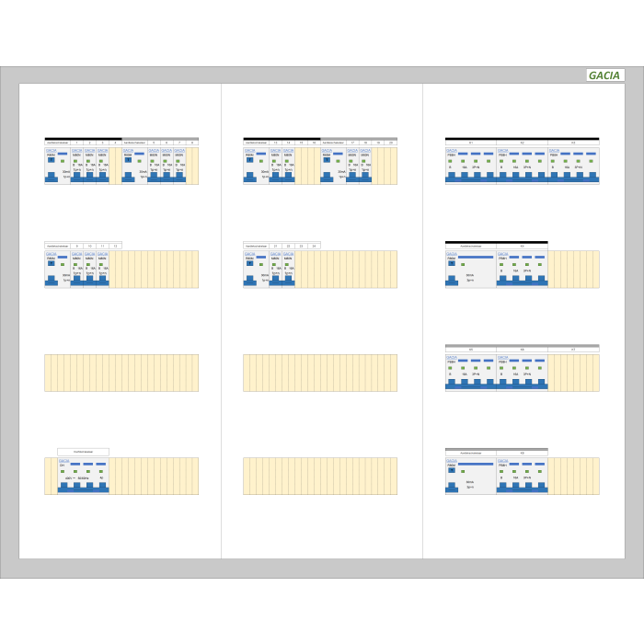The image size is (644, 644).
Task: Select the breaker under circuit label 18
Action: (x=366, y=166)
